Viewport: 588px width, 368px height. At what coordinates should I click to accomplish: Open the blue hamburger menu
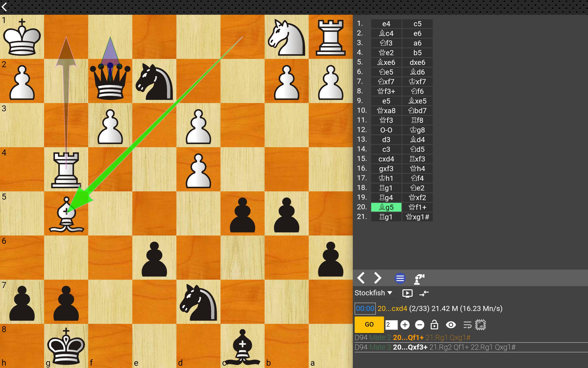click(x=400, y=279)
